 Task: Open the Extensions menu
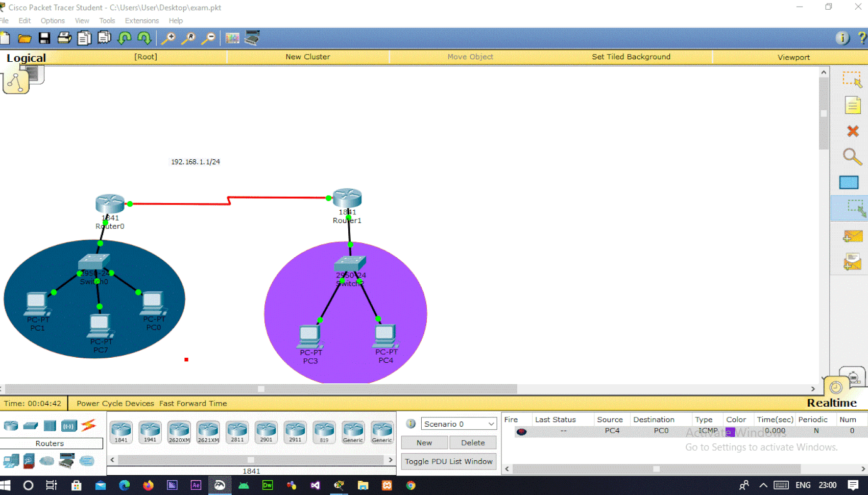[x=142, y=21]
